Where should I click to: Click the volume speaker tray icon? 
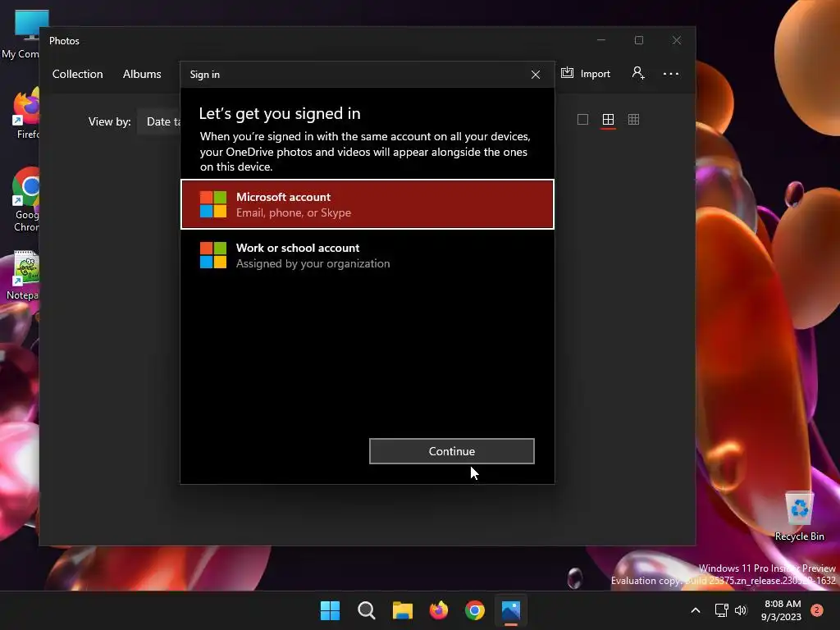(x=741, y=610)
